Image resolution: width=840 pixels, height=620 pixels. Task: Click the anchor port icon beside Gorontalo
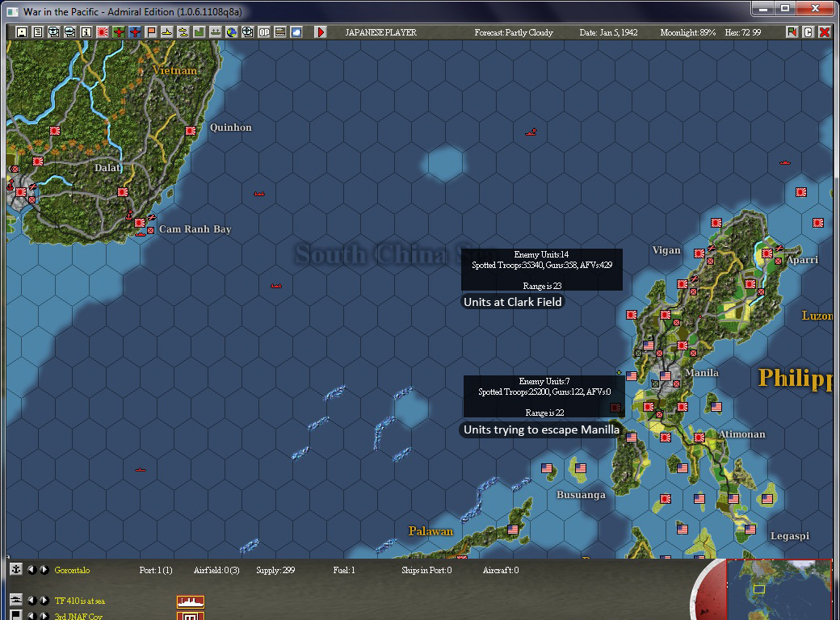tap(15, 570)
